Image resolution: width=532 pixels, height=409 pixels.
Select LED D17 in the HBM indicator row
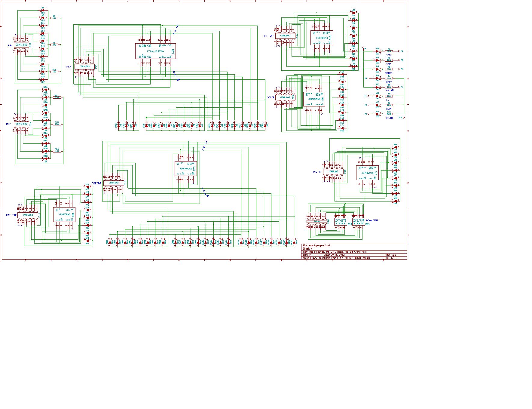[x=378, y=105]
